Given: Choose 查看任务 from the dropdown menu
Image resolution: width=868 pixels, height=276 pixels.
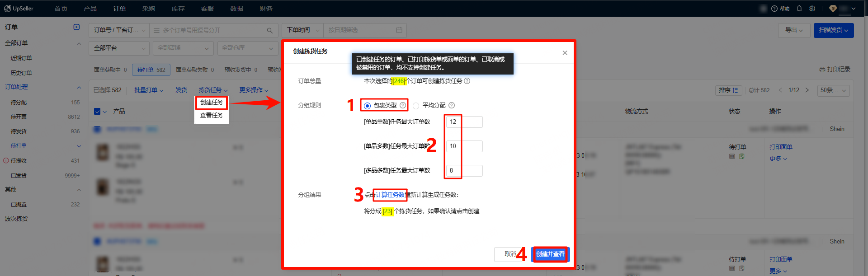Looking at the screenshot, I should coord(211,116).
